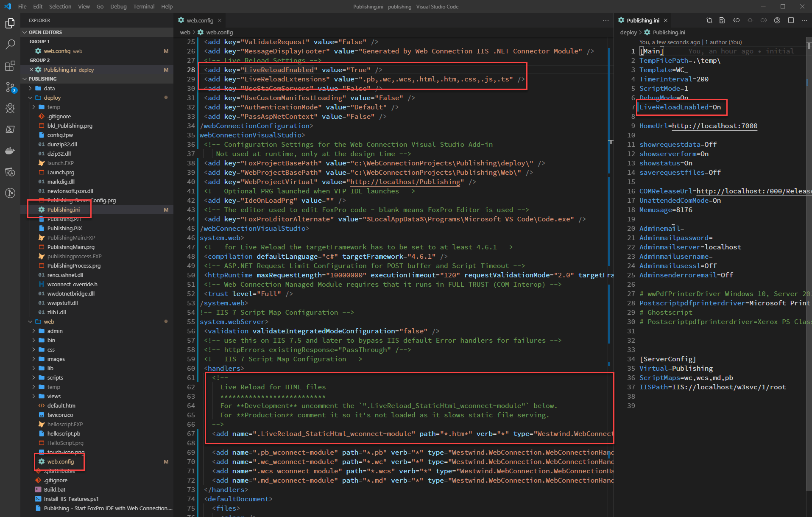
Task: Open more actions menu for web.config editor
Action: pyautogui.click(x=606, y=20)
